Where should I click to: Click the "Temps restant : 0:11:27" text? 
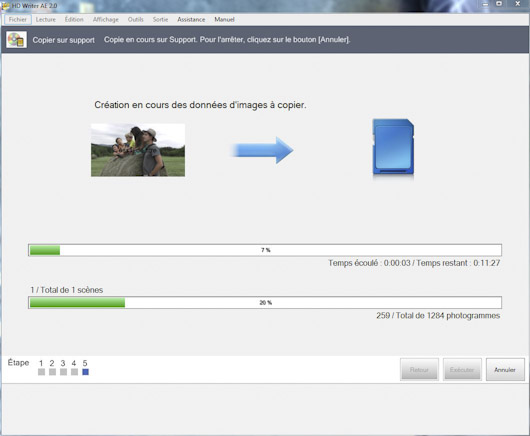coord(458,263)
